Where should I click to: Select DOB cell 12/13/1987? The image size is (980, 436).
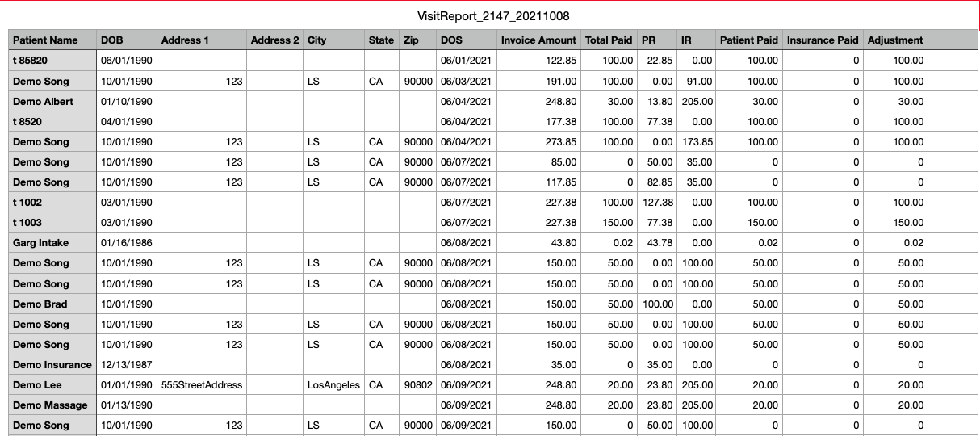(x=127, y=364)
